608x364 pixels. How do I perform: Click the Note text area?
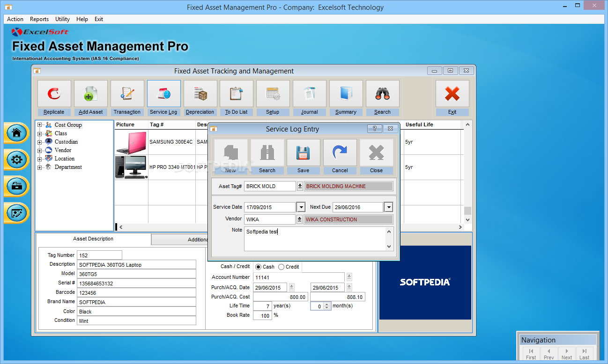[315, 239]
